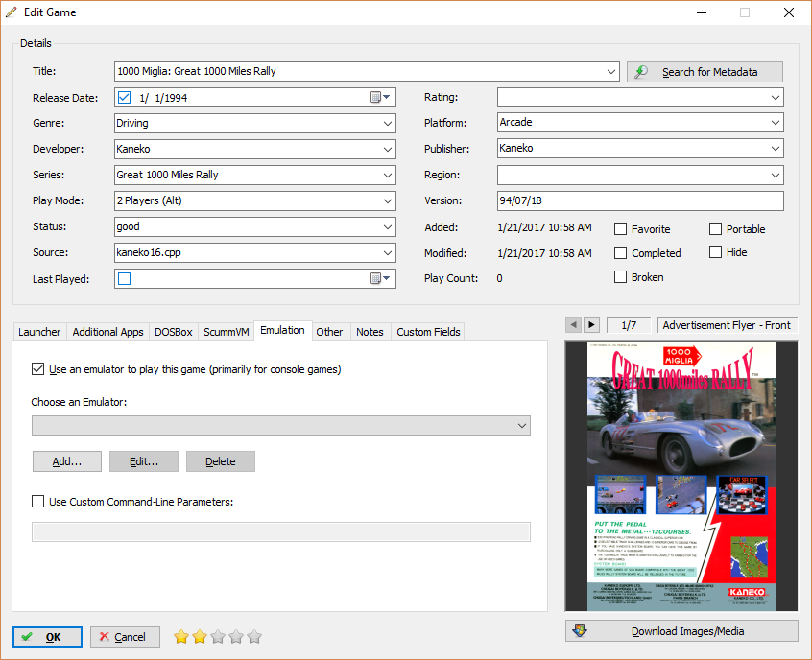The height and width of the screenshot is (660, 812).
Task: Click the first rating star
Action: [x=181, y=637]
